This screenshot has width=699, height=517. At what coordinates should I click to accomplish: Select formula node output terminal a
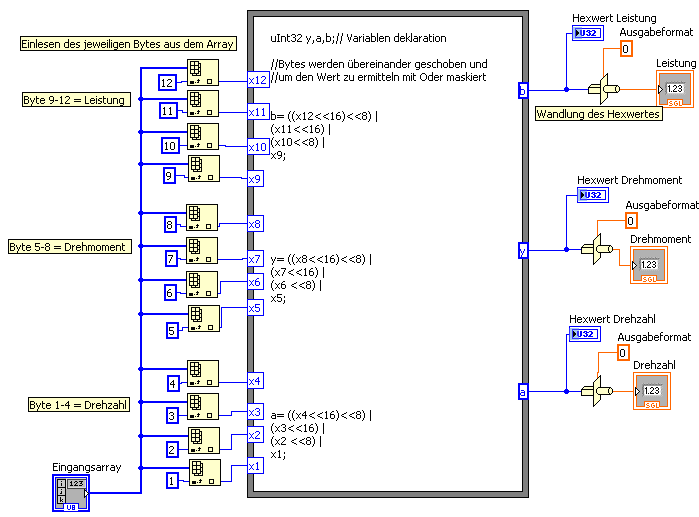coord(523,392)
